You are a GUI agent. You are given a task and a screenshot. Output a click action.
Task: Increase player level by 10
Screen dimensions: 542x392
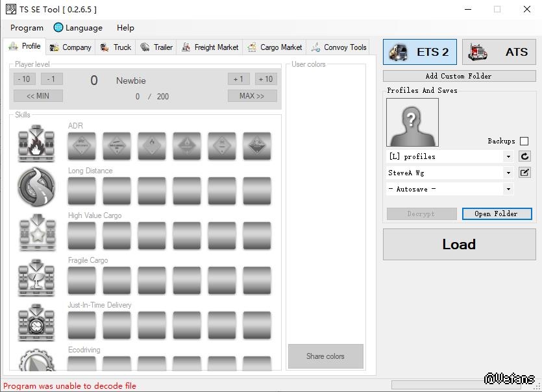tap(266, 79)
